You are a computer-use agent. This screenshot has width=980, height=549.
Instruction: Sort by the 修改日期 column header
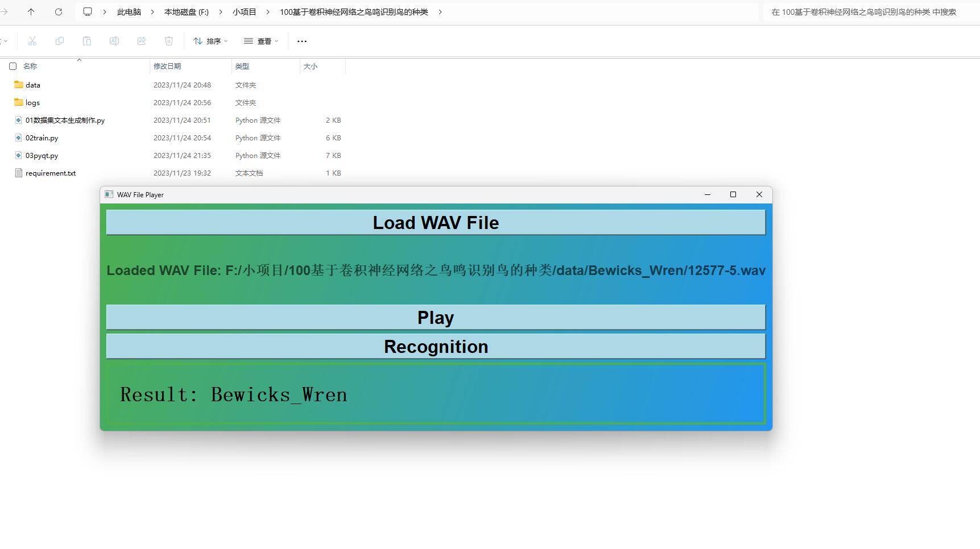tap(167, 66)
